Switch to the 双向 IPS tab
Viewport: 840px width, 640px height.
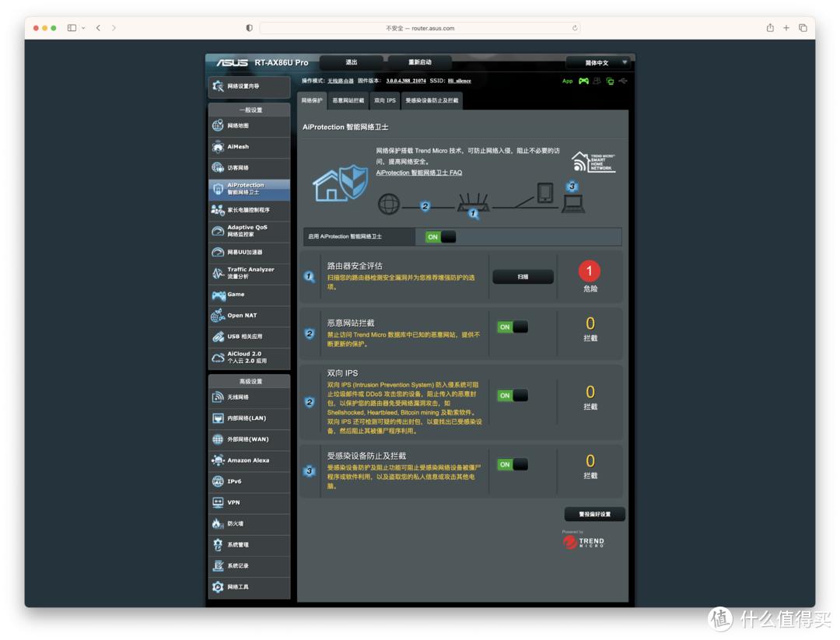pos(387,100)
